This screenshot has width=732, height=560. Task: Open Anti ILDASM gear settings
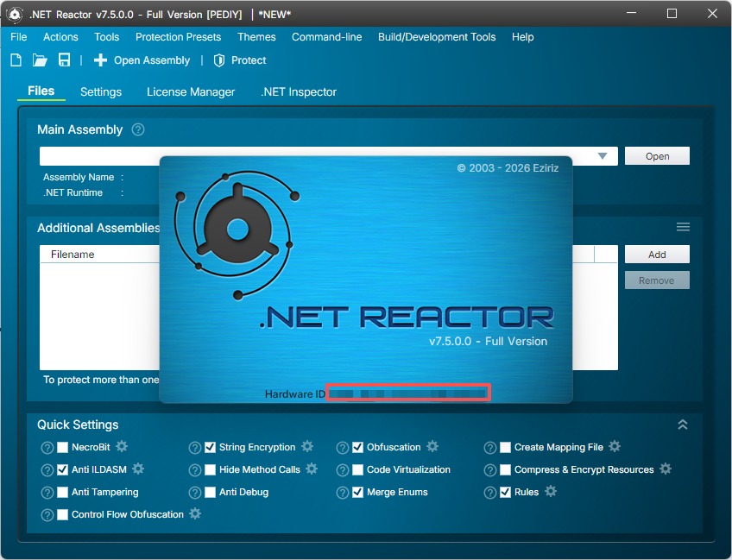[138, 469]
